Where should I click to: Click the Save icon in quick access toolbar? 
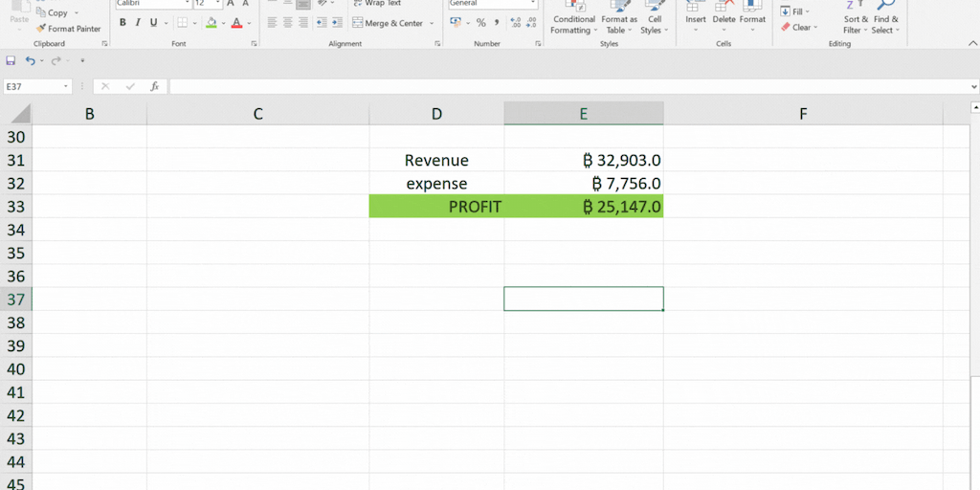pyautogui.click(x=11, y=60)
